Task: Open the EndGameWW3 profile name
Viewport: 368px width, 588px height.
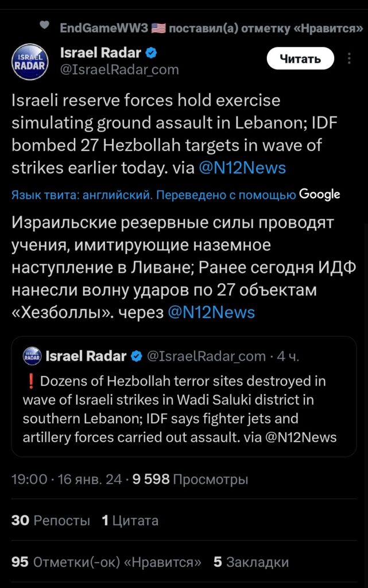Action: [104, 28]
